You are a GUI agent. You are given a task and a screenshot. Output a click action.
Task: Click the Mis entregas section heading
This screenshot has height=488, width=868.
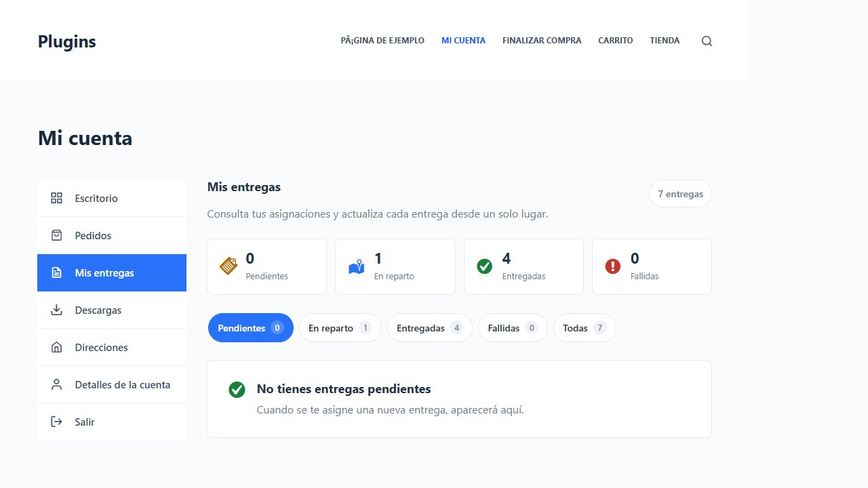click(x=244, y=187)
